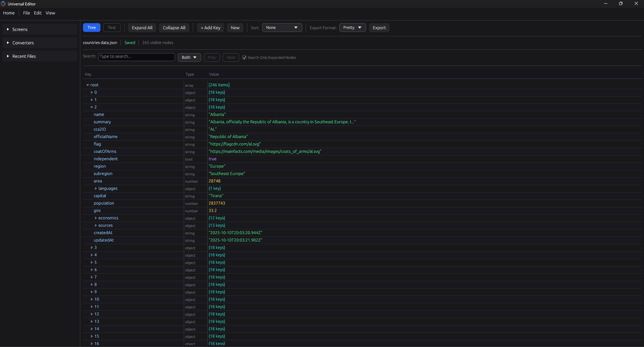Image resolution: width=644 pixels, height=347 pixels.
Task: Expand array item 7
Action: [92, 277]
